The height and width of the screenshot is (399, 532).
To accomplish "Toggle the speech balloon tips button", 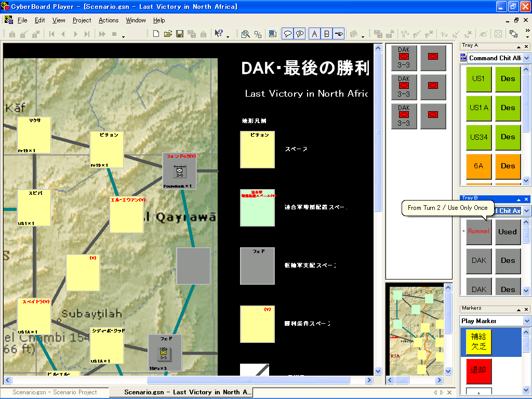I will pos(288,34).
